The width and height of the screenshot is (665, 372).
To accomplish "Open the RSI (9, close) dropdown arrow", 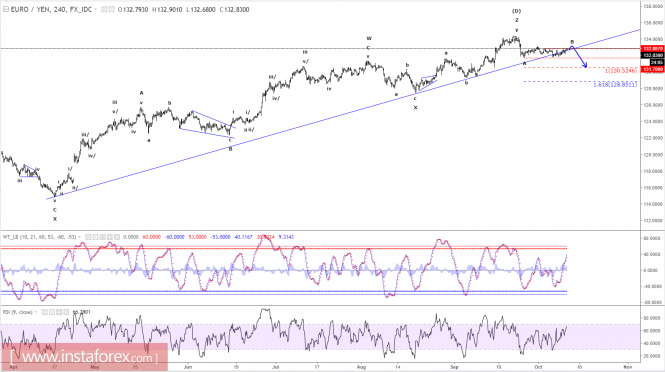I will tap(36, 312).
